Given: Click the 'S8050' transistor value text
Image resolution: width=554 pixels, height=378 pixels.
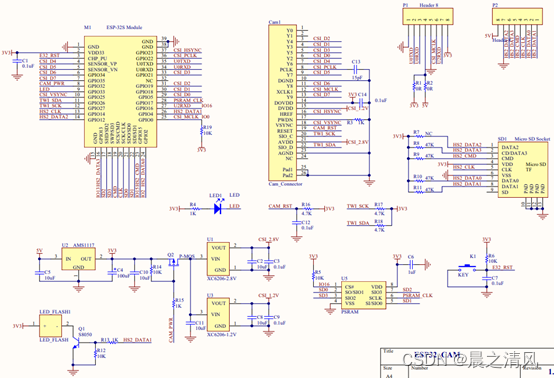Looking at the screenshot, I should (85, 334).
